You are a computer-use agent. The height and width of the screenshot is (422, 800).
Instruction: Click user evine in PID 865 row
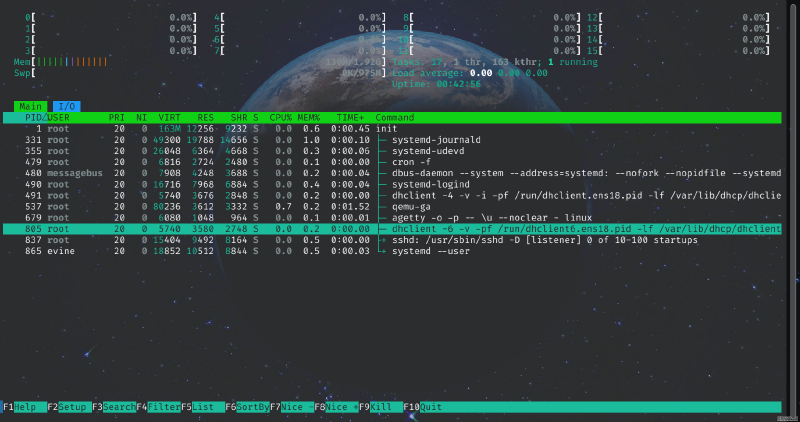61,251
